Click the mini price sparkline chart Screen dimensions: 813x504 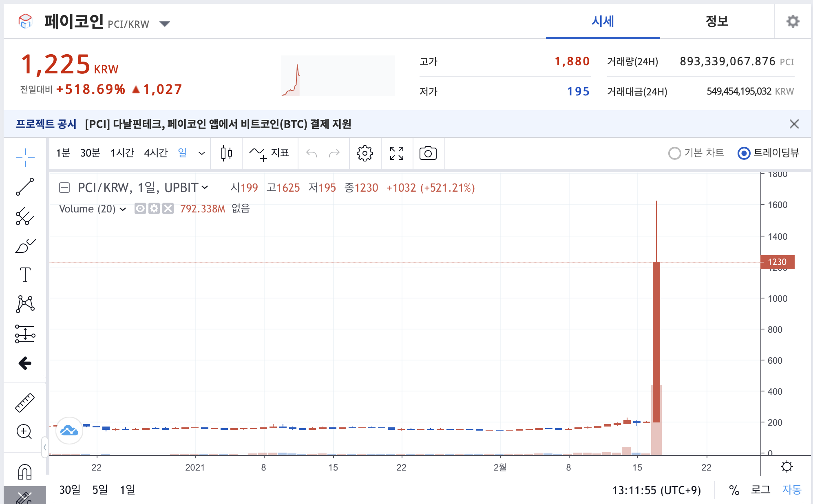338,76
